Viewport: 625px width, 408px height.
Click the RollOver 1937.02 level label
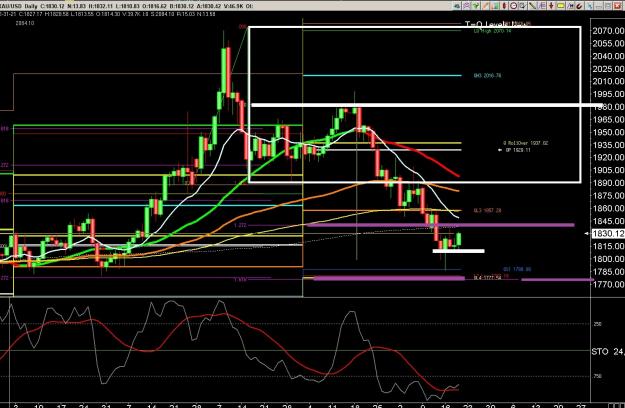coord(526,143)
